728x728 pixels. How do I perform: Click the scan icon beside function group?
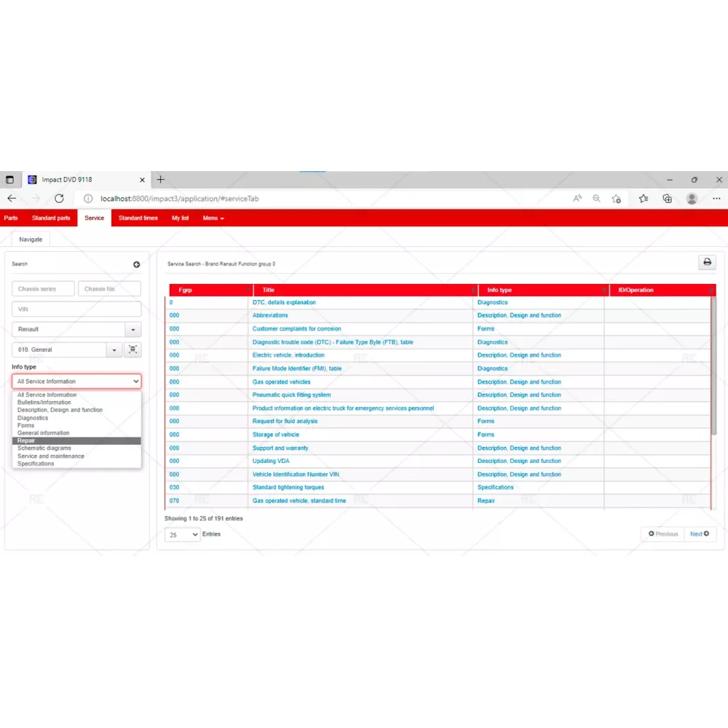[x=132, y=350]
